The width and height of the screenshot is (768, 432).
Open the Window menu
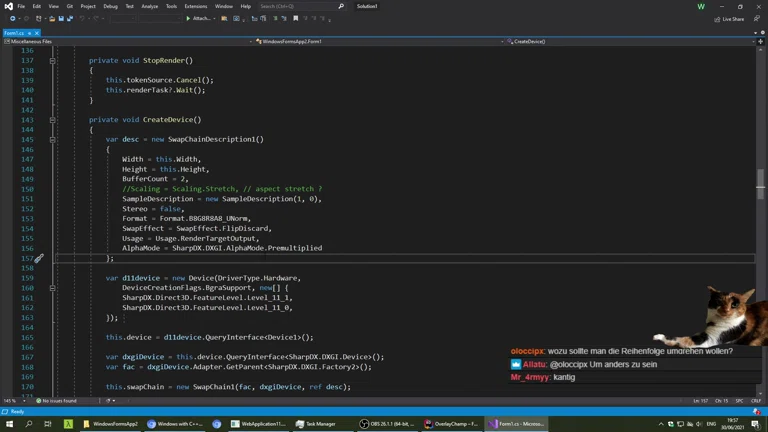224,6
